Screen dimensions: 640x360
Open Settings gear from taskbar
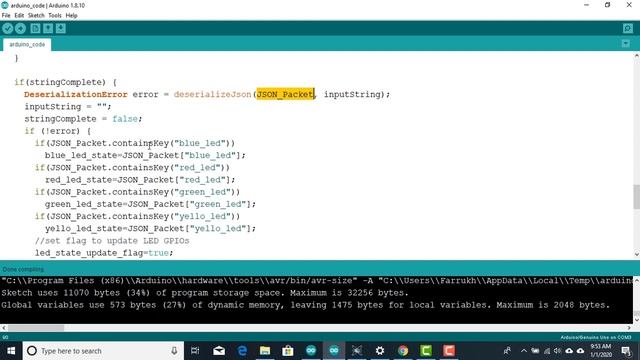[380, 351]
